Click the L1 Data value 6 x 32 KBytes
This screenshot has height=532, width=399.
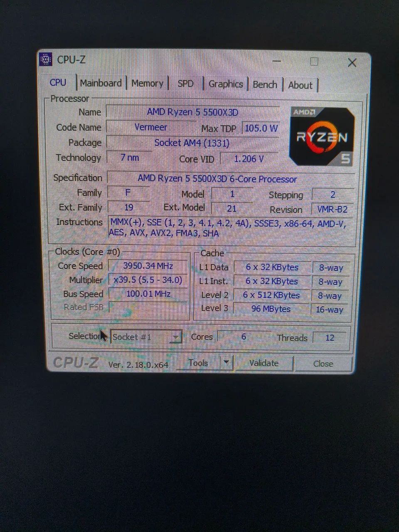272,267
